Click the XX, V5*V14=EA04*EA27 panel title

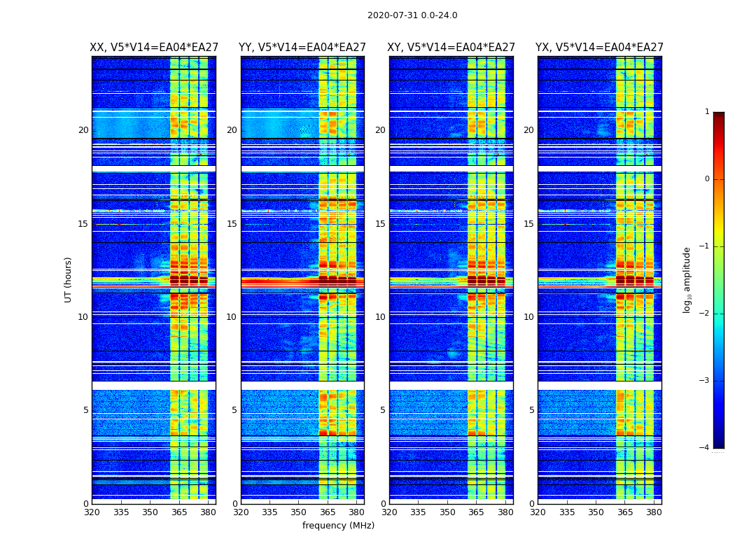pos(154,48)
